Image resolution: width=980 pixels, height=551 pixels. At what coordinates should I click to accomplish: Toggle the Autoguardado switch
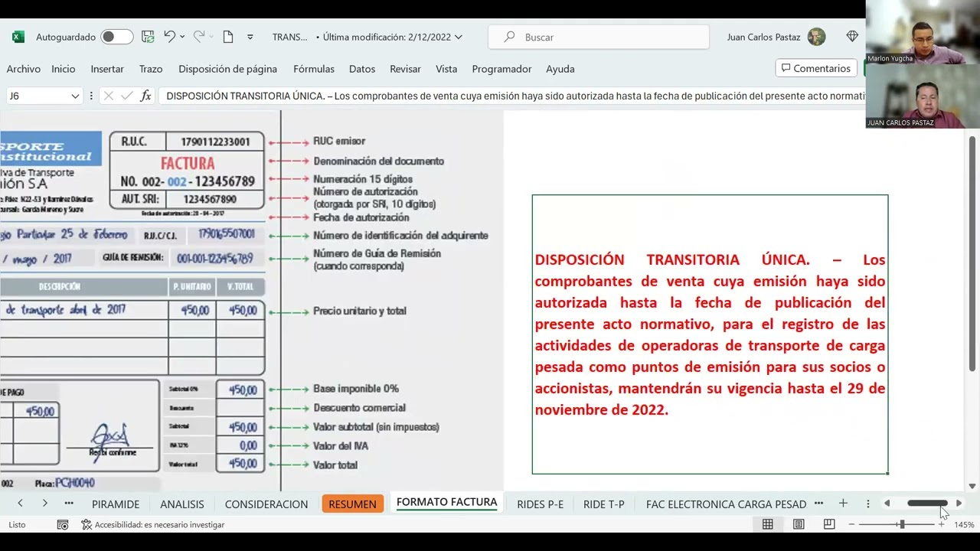click(x=117, y=37)
